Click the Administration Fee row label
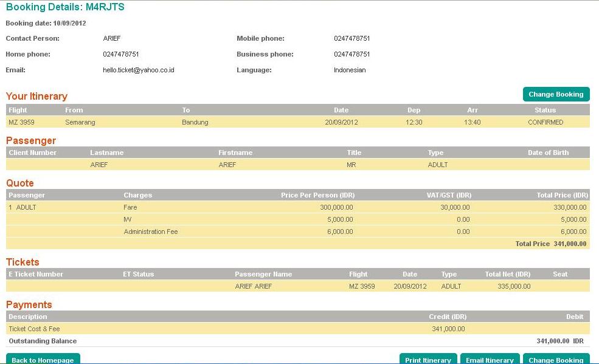The width and height of the screenshot is (599, 364). point(151,232)
